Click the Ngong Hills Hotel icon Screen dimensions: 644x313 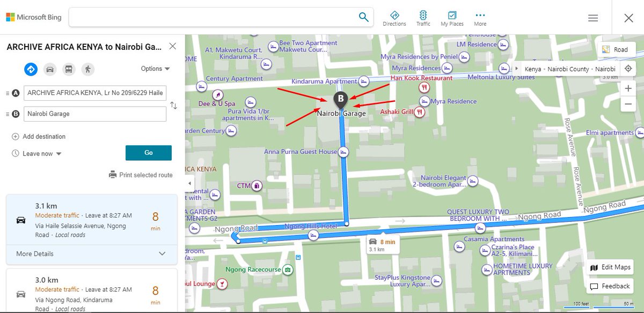[313, 235]
